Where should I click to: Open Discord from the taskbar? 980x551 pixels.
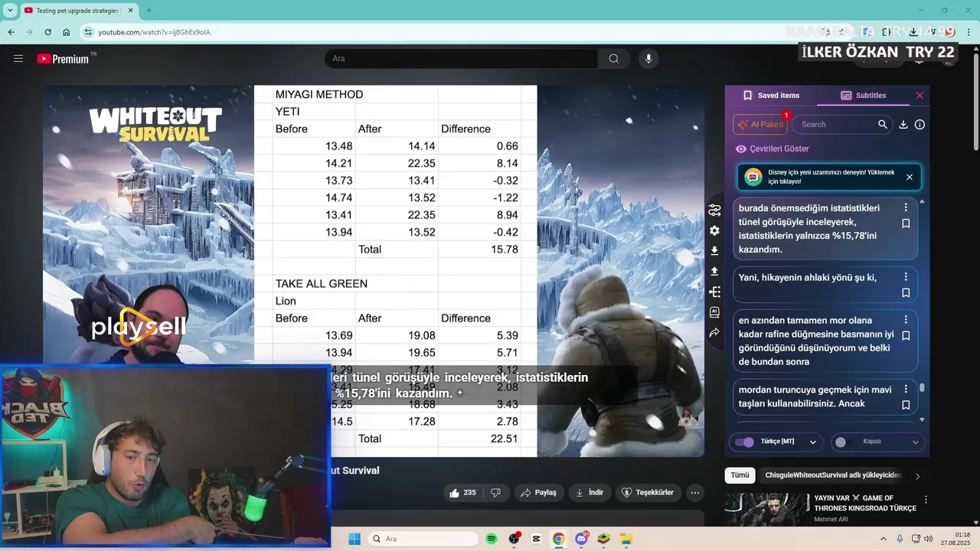pyautogui.click(x=581, y=539)
